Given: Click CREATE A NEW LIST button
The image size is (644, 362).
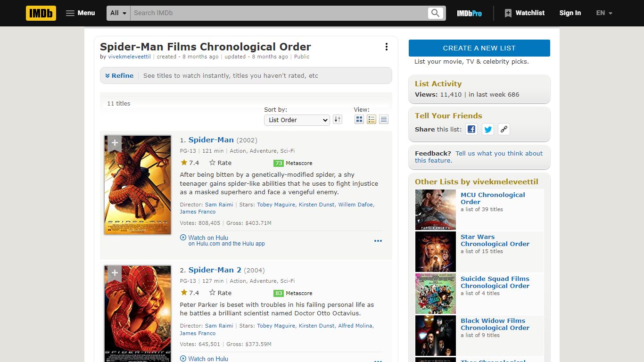Looking at the screenshot, I should click(479, 48).
